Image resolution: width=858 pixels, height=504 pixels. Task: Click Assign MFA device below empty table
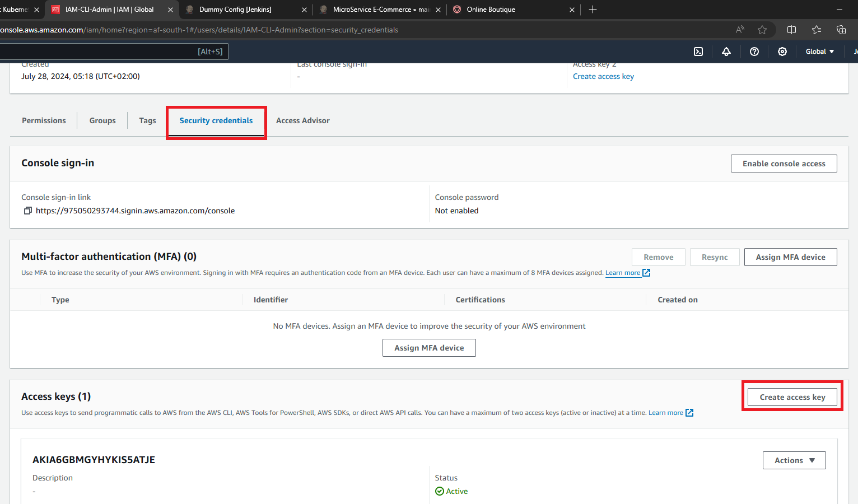tap(429, 348)
